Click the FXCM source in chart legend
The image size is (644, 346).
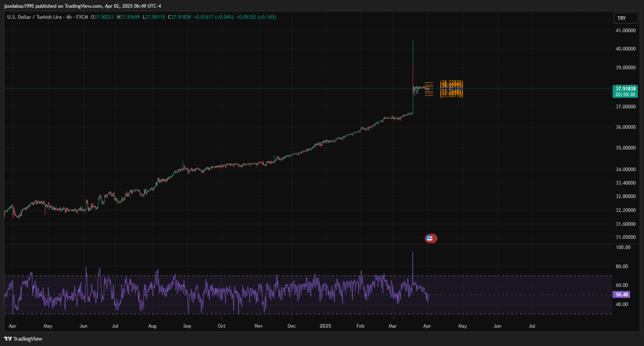82,17
